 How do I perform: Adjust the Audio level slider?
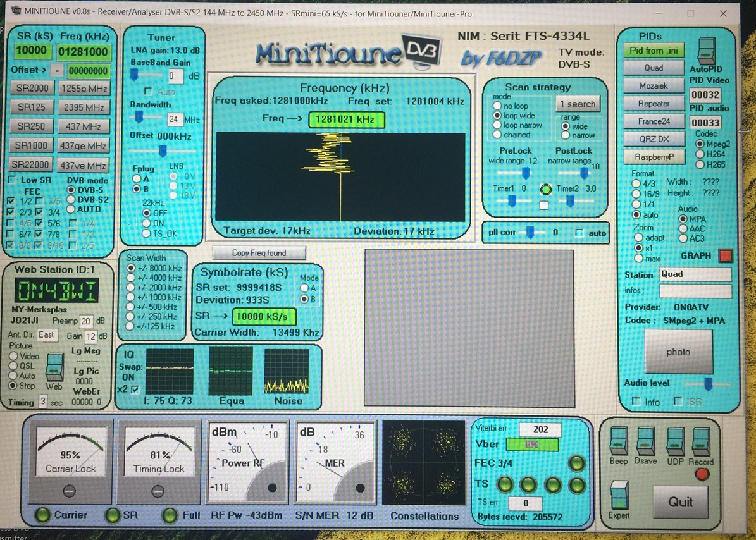(x=709, y=384)
